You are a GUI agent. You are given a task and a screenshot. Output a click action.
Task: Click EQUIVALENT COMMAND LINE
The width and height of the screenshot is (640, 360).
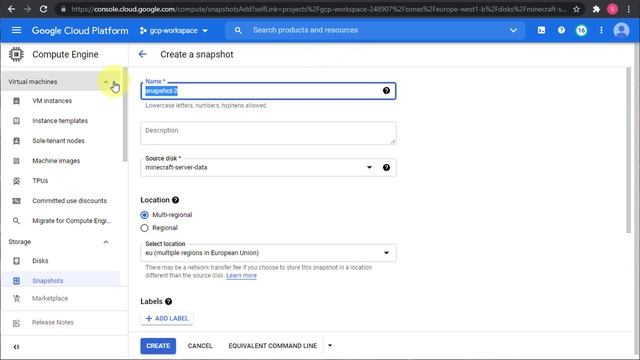click(272, 346)
